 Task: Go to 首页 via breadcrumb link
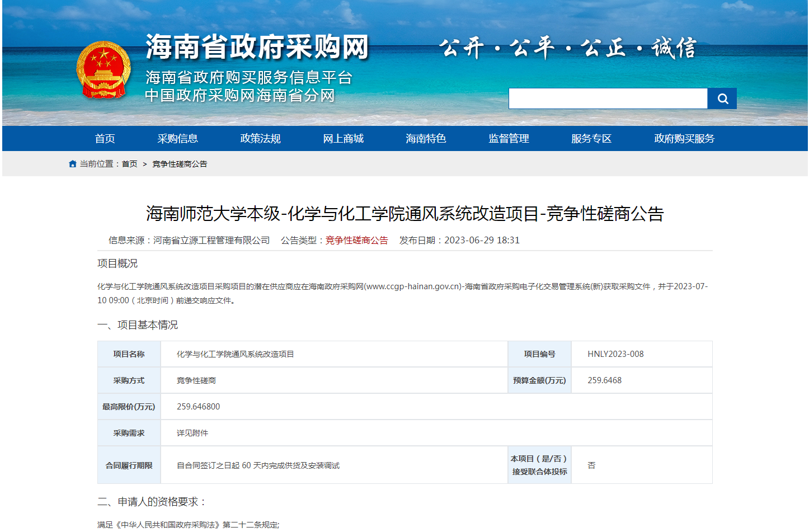(x=130, y=164)
